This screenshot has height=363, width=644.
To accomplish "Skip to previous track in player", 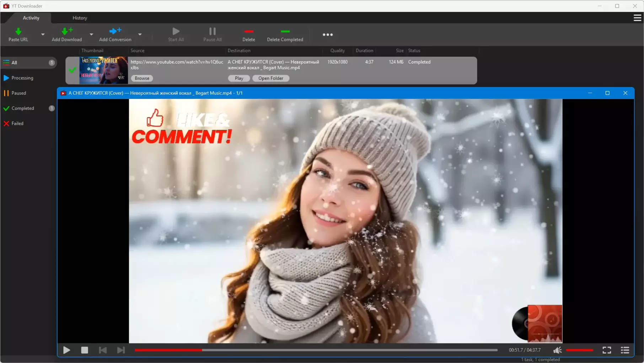I will click(x=103, y=350).
